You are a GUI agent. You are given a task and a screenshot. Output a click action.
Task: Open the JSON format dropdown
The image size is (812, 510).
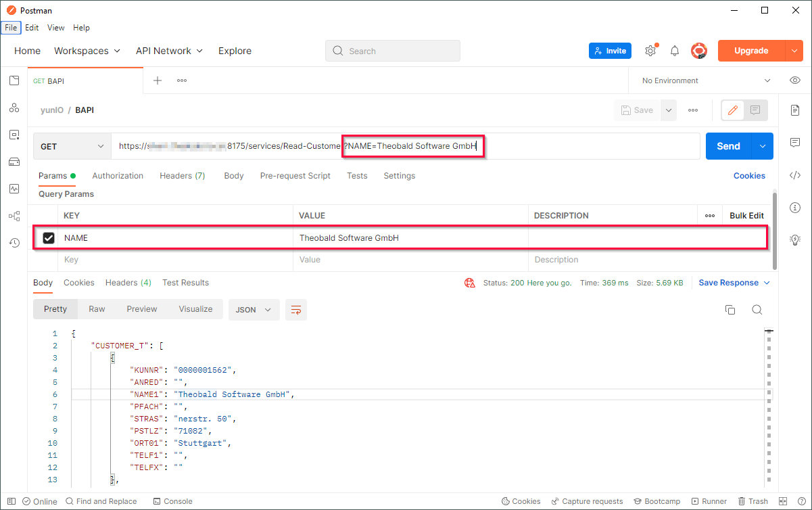(x=254, y=310)
